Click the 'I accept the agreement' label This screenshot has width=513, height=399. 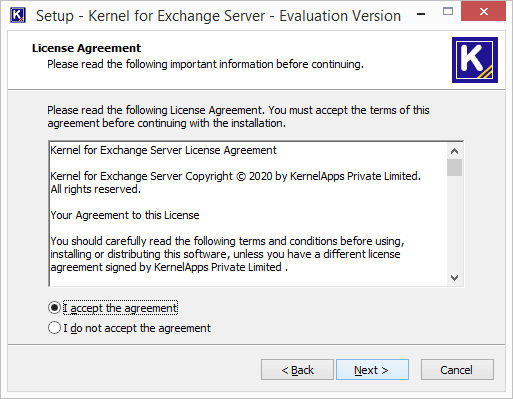(x=120, y=308)
